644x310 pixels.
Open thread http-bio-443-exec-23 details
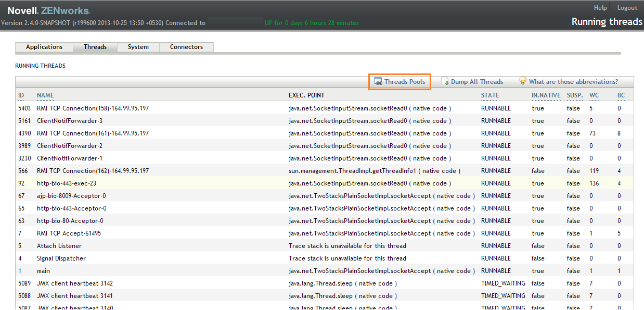(x=67, y=183)
